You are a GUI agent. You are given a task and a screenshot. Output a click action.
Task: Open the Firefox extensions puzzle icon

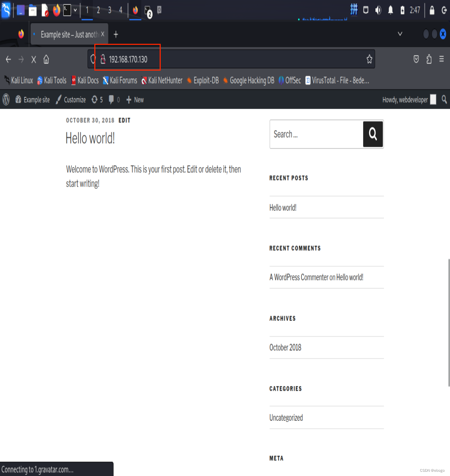429,59
